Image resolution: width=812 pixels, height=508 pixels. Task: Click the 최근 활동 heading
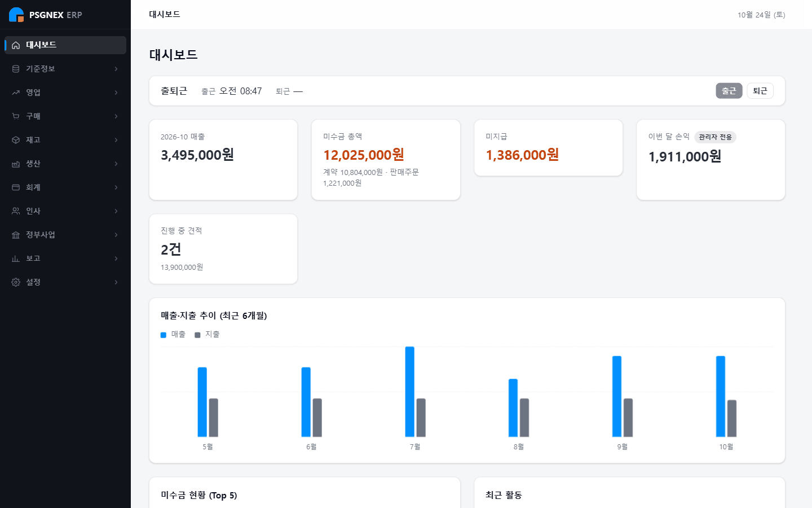[504, 495]
